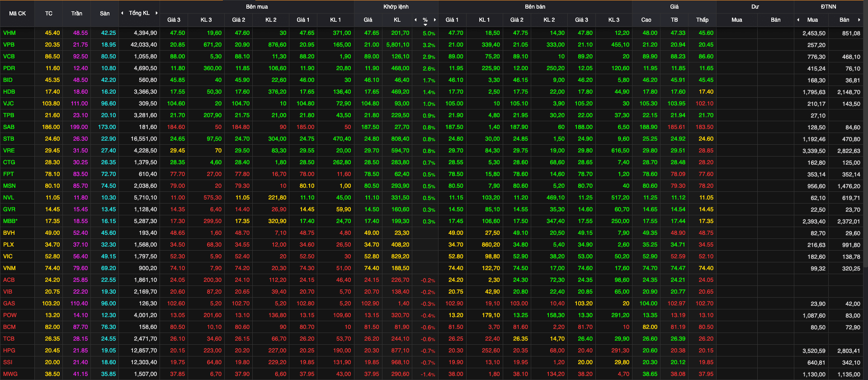Screen dimensions: 868x380
Task: Open the GAS stock symbol
Action: [x=9, y=304]
